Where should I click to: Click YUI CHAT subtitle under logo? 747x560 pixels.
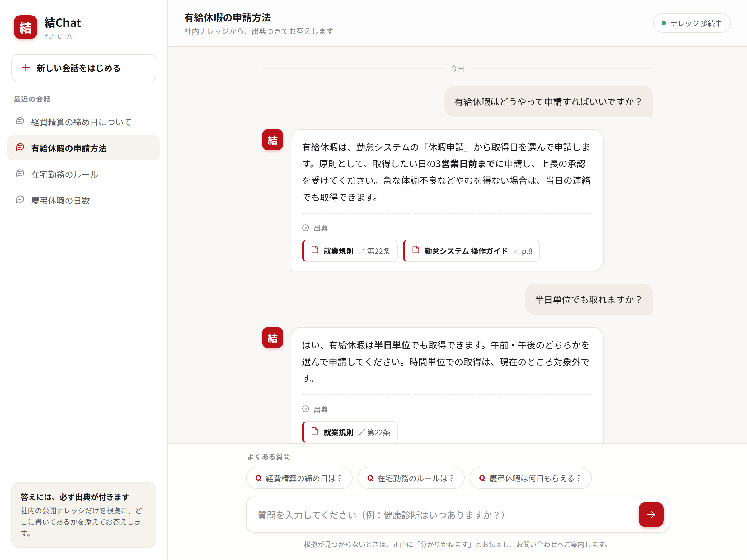[59, 36]
